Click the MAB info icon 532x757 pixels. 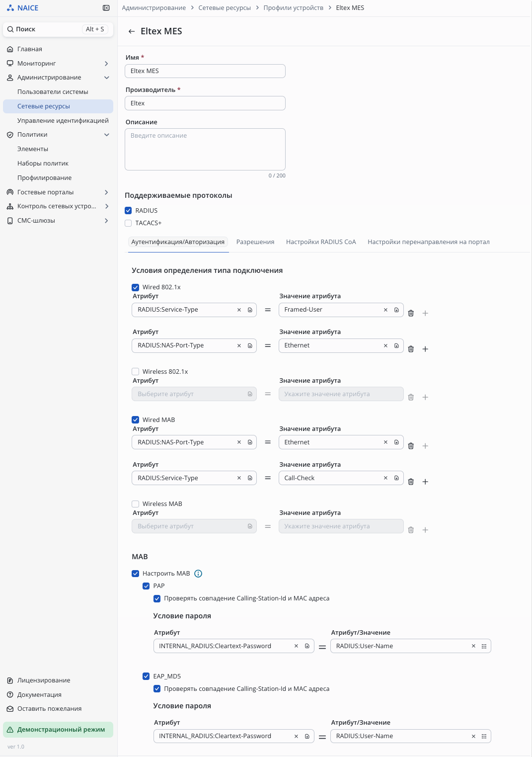[198, 574]
